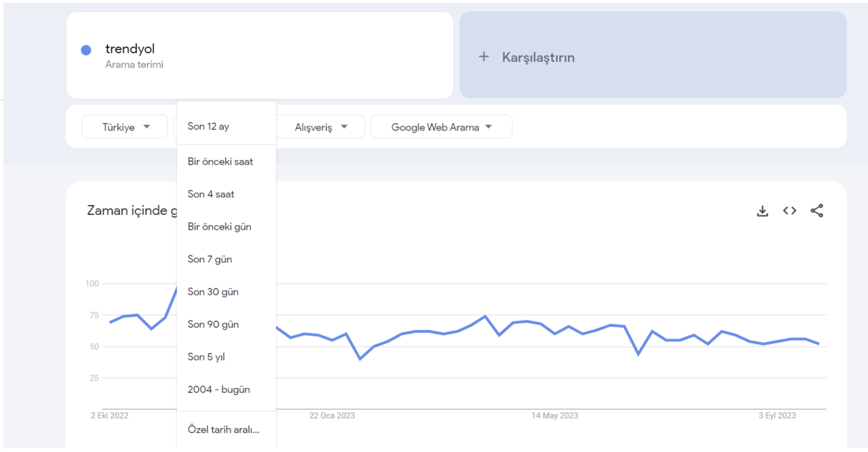Select Bir önceki gün option
The width and height of the screenshot is (868, 452).
(x=226, y=227)
